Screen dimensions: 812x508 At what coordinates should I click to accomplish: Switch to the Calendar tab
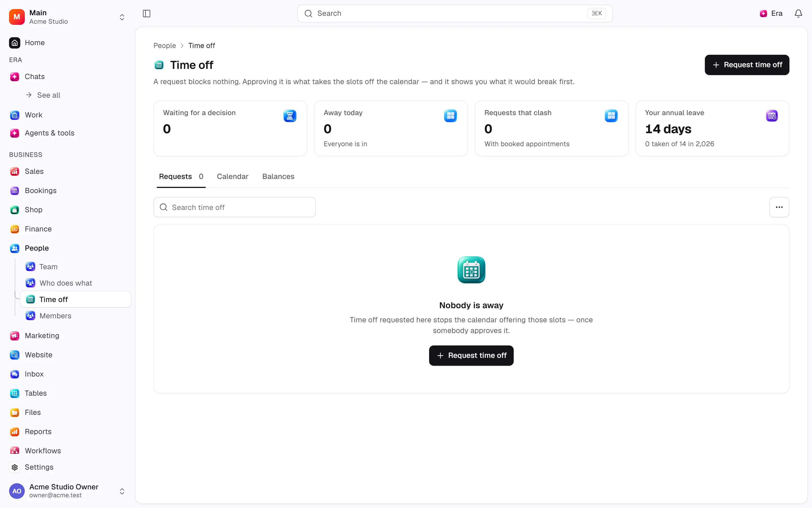tap(233, 176)
